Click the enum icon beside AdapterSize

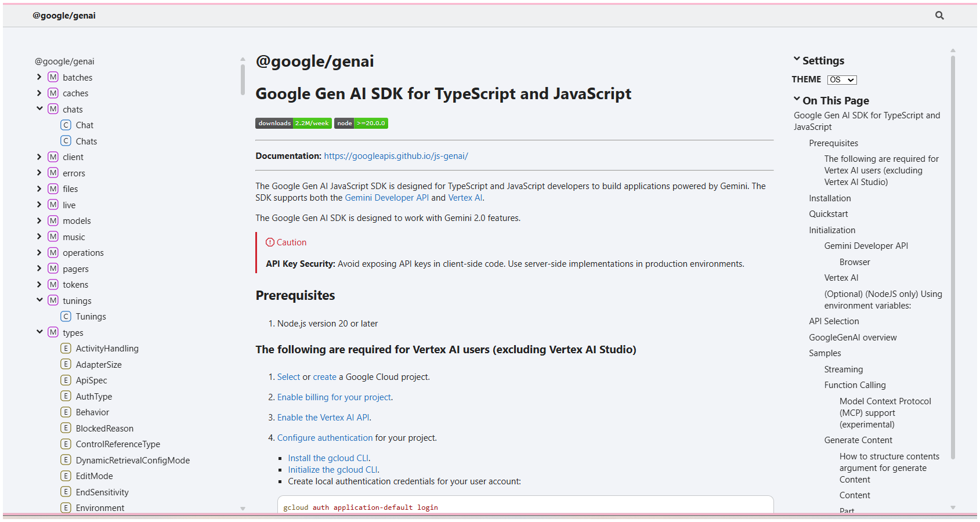pyautogui.click(x=66, y=364)
